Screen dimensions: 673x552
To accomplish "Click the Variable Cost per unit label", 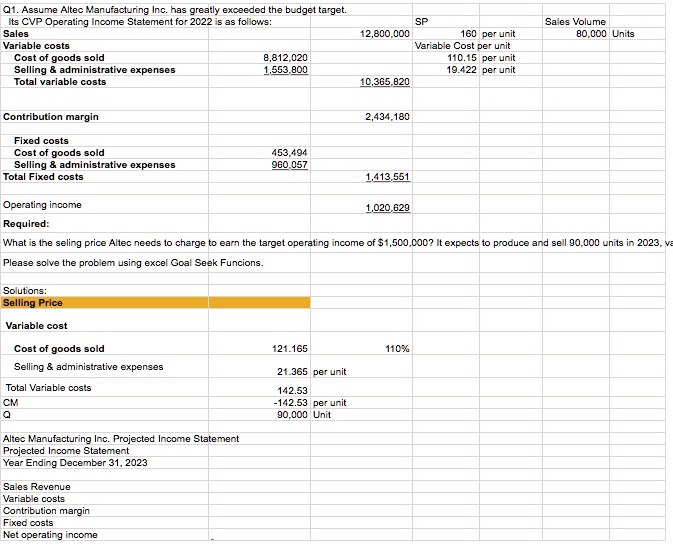I will tap(463, 46).
